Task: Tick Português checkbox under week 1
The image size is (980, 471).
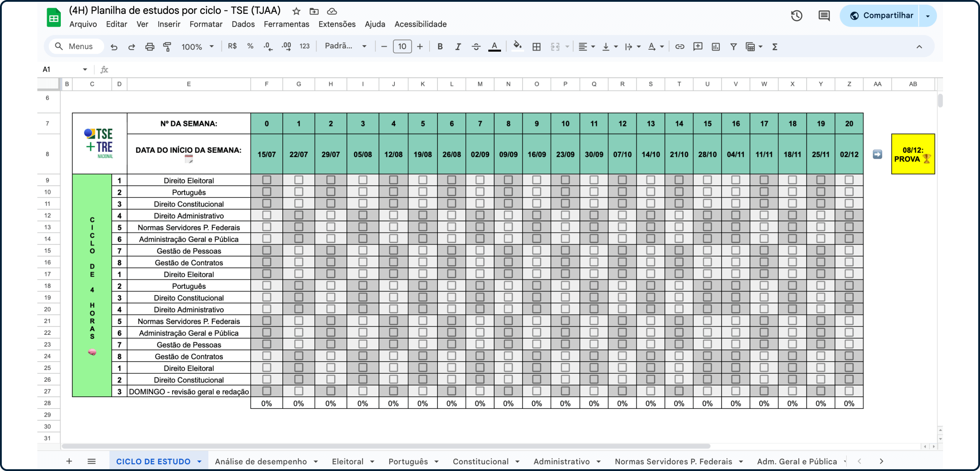Action: 299,191
